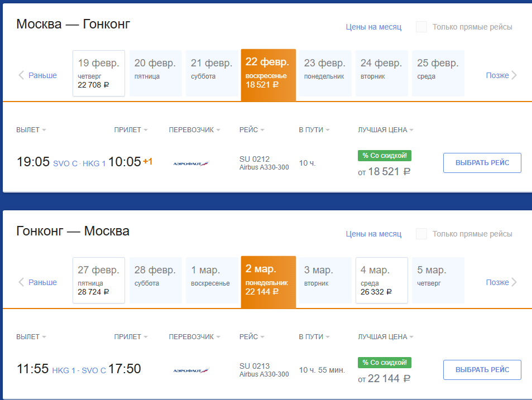Click right arrow next to Позже in Москва — Гонконг

pyautogui.click(x=514, y=75)
